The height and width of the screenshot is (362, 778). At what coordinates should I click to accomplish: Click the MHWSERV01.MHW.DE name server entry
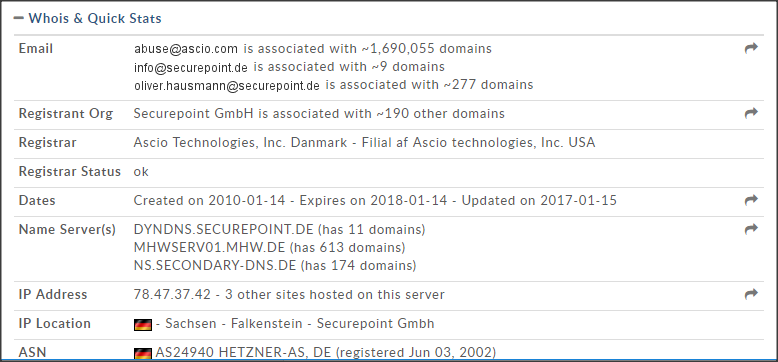click(210, 247)
